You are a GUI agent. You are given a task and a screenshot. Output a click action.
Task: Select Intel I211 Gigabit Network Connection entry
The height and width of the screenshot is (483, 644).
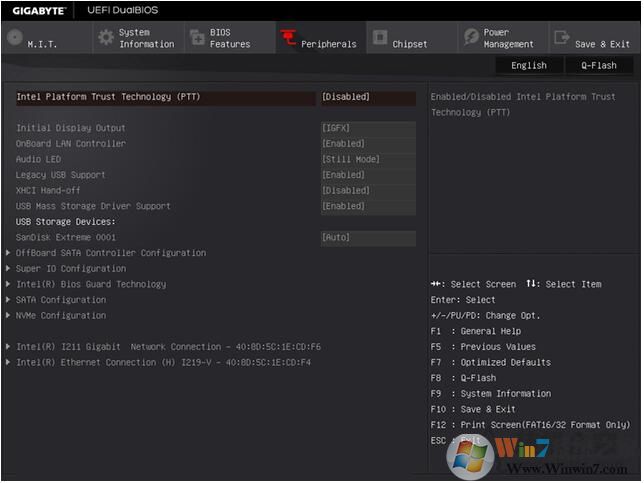point(168,347)
